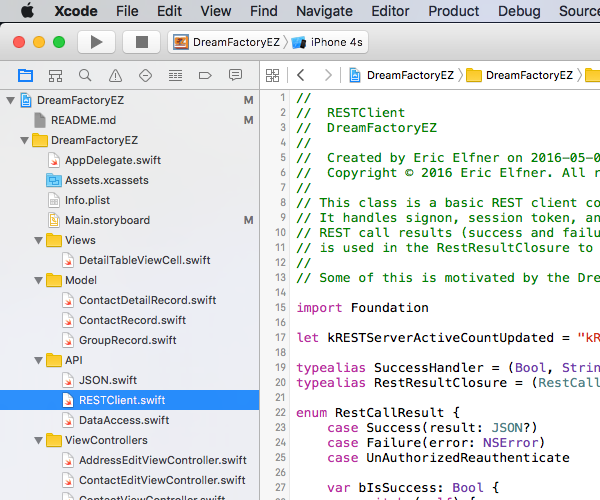Show the Breakpoint navigator

(x=205, y=75)
